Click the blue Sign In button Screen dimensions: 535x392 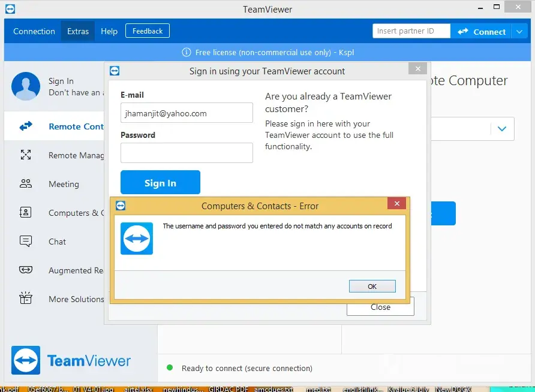160,183
